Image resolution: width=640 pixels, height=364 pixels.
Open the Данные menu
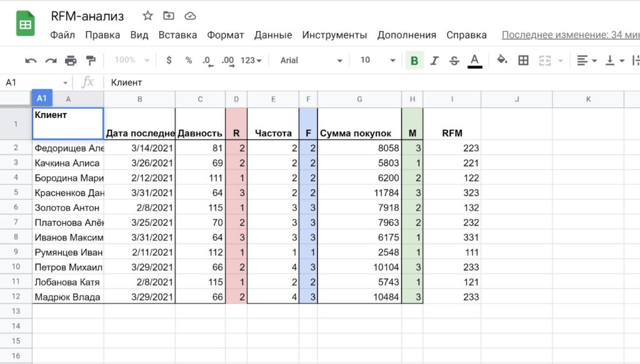click(x=273, y=35)
